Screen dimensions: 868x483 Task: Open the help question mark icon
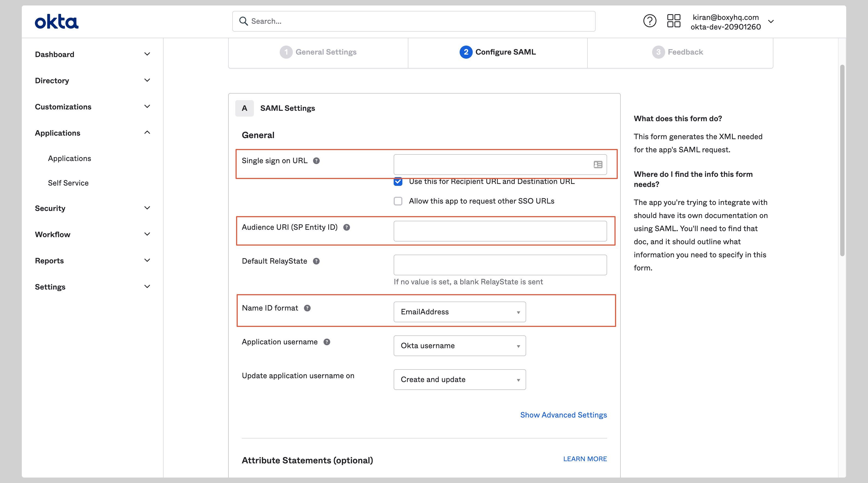(x=650, y=21)
